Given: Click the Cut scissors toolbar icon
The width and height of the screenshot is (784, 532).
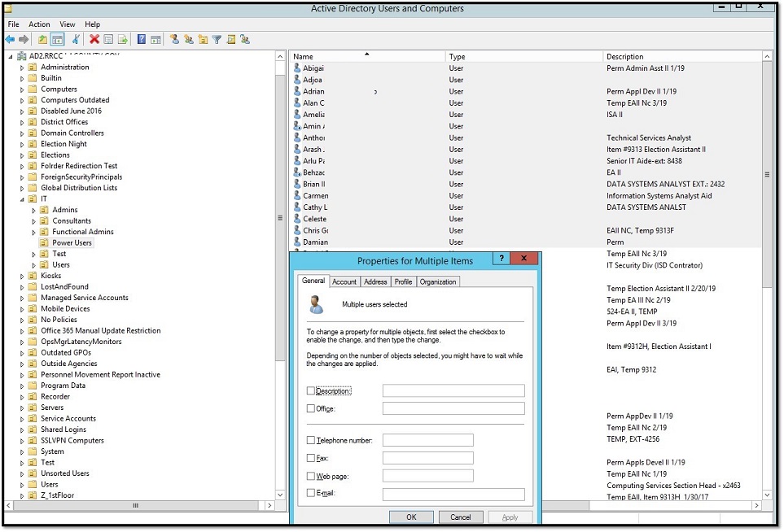Looking at the screenshot, I should [x=76, y=40].
